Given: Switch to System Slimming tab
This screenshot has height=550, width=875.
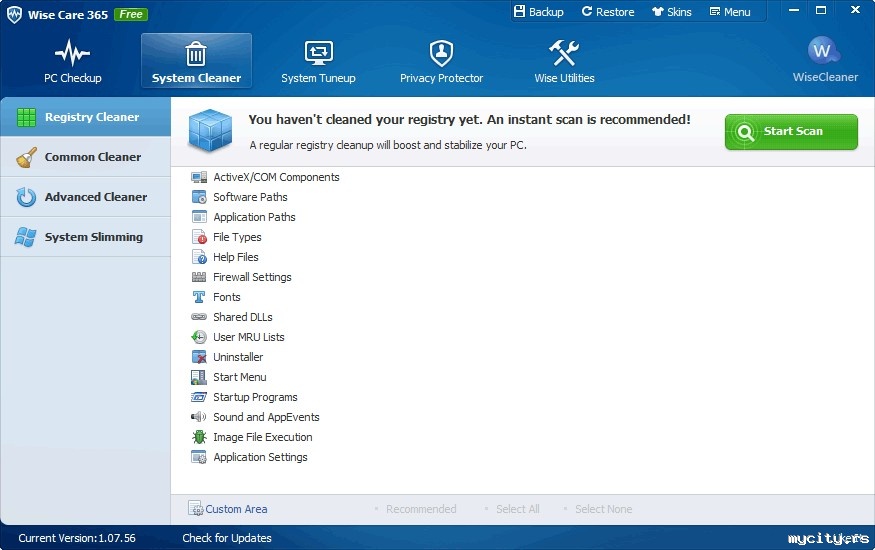Looking at the screenshot, I should point(85,237).
